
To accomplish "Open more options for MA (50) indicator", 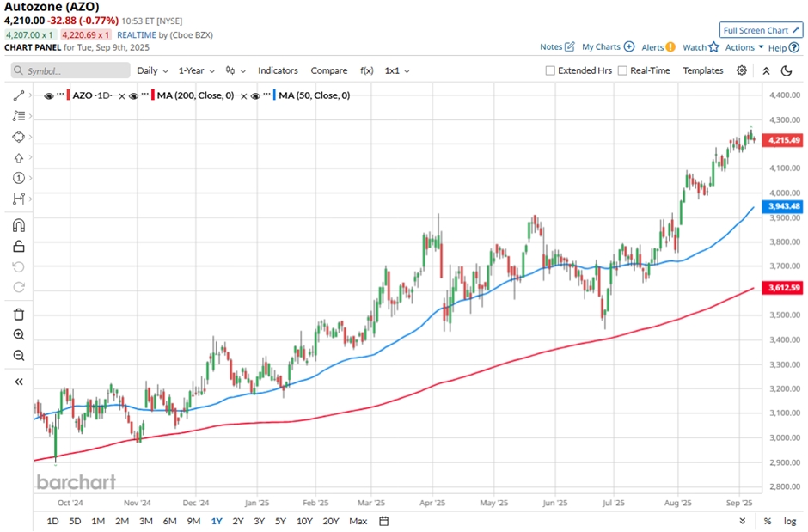I will click(x=267, y=95).
